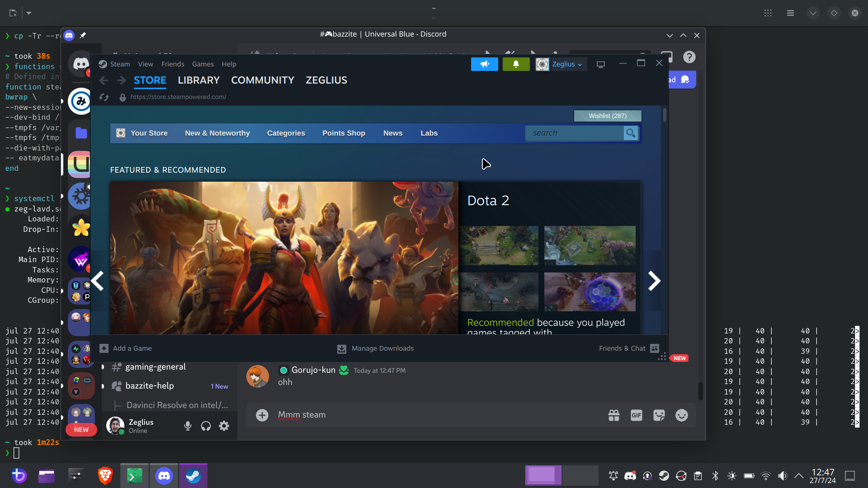Send a gift in Discord
868x488 pixels.
pos(613,415)
